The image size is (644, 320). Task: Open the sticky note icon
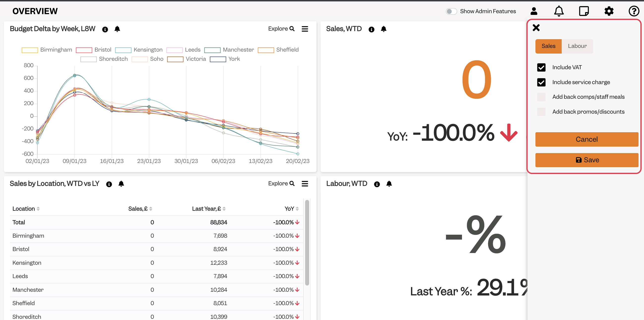click(584, 11)
